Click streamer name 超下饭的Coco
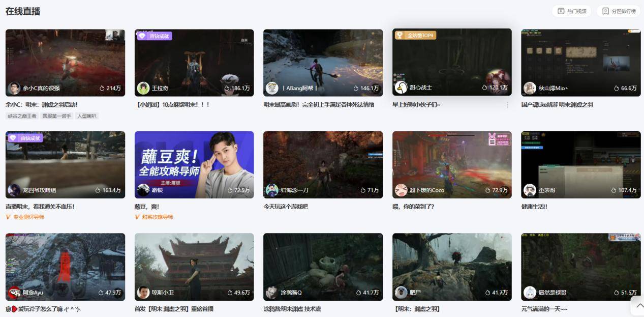This screenshot has width=644, height=317. tap(427, 190)
